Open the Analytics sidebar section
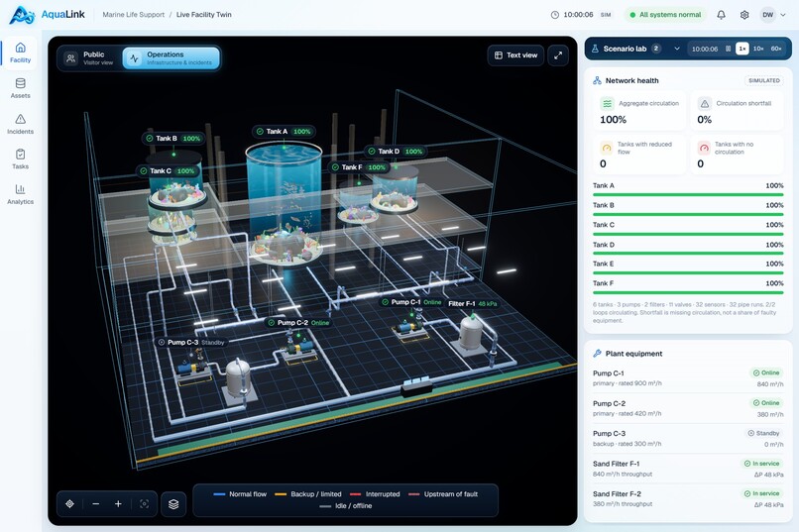This screenshot has height=532, width=799. [20, 195]
